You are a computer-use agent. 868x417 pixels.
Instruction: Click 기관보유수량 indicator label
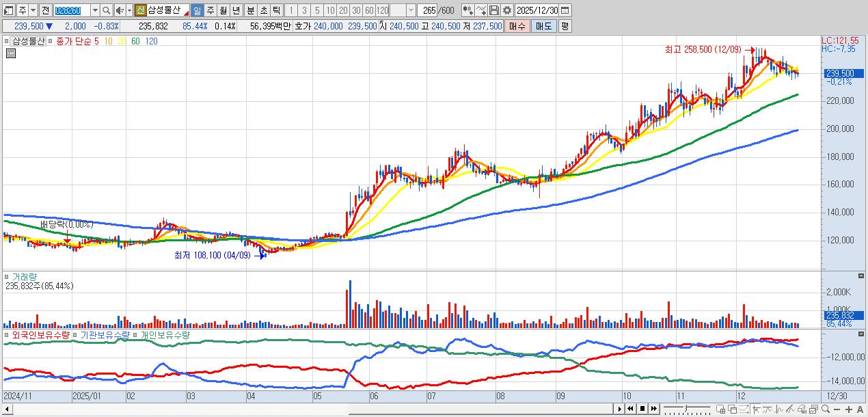pyautogui.click(x=105, y=335)
